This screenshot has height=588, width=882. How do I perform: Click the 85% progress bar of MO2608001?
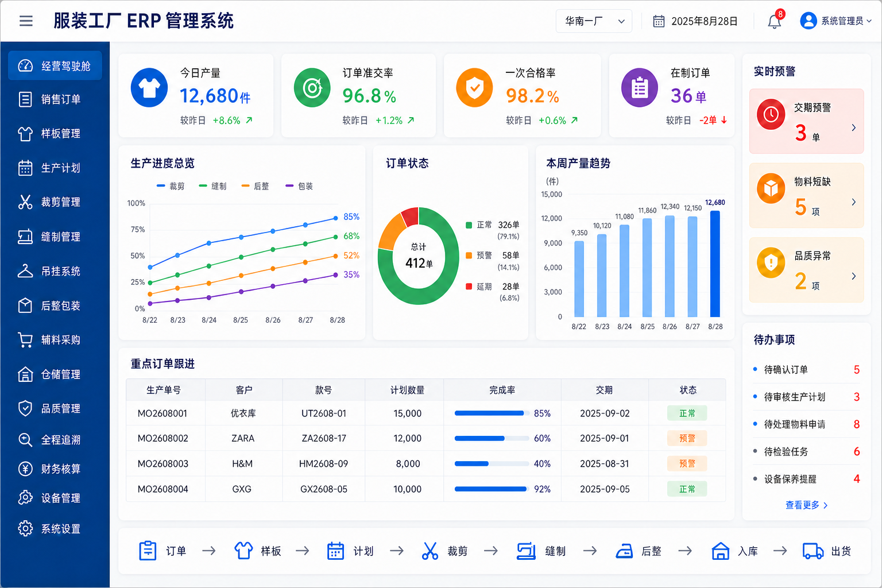(492, 413)
